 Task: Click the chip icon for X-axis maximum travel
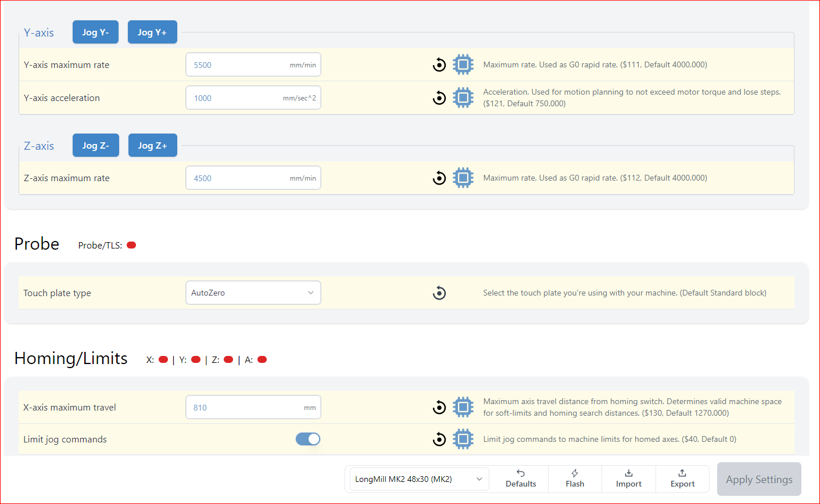pos(463,407)
